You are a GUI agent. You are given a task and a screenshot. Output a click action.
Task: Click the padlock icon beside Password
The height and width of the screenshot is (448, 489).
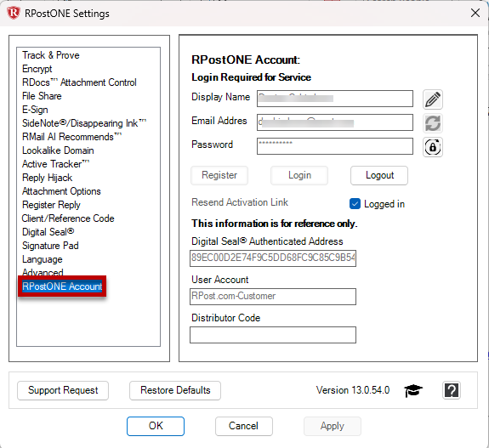(x=433, y=147)
